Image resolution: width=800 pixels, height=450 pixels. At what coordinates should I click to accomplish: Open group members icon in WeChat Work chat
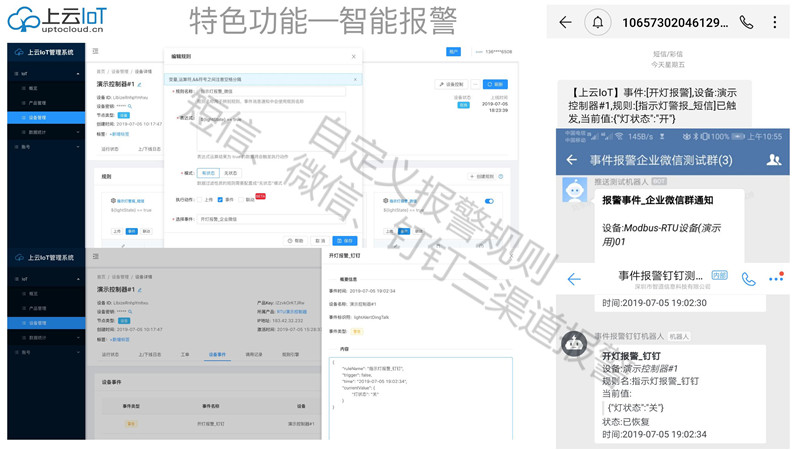pos(773,160)
